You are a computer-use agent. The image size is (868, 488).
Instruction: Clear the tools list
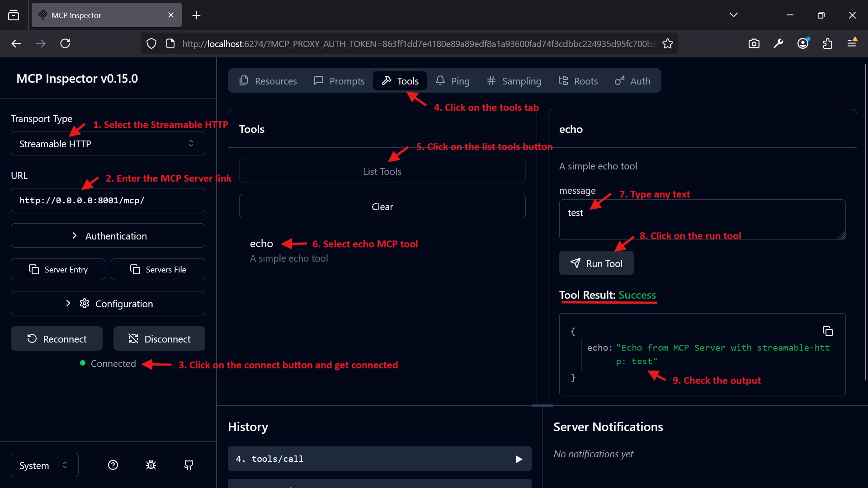tap(382, 206)
